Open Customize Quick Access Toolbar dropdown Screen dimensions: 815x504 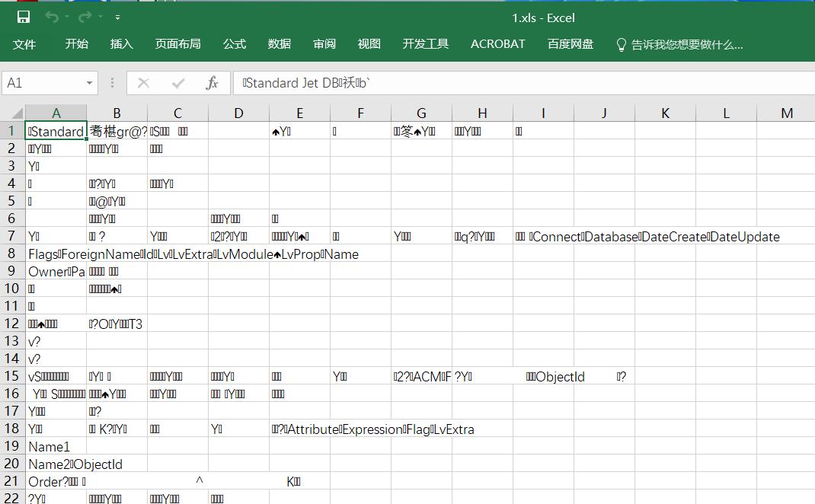pos(117,17)
